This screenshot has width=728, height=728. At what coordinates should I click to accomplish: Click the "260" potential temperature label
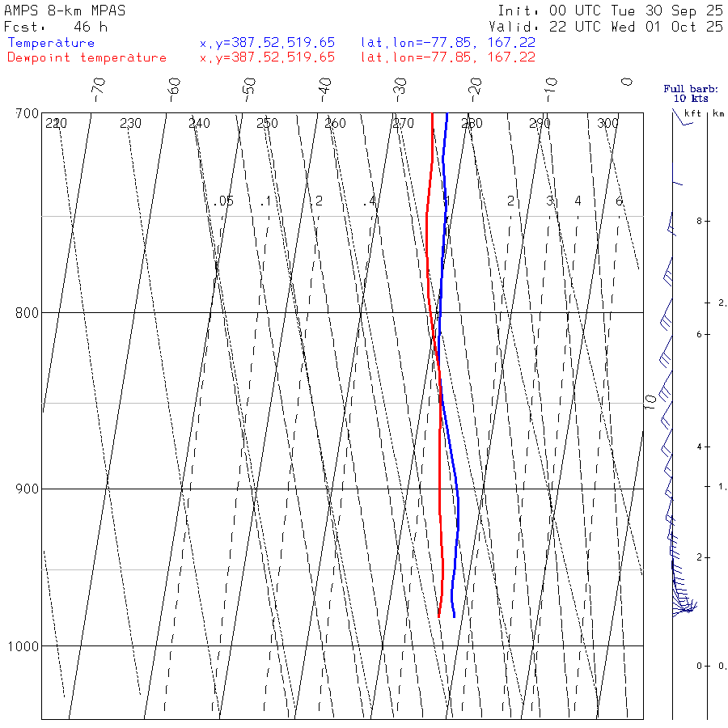pyautogui.click(x=335, y=123)
